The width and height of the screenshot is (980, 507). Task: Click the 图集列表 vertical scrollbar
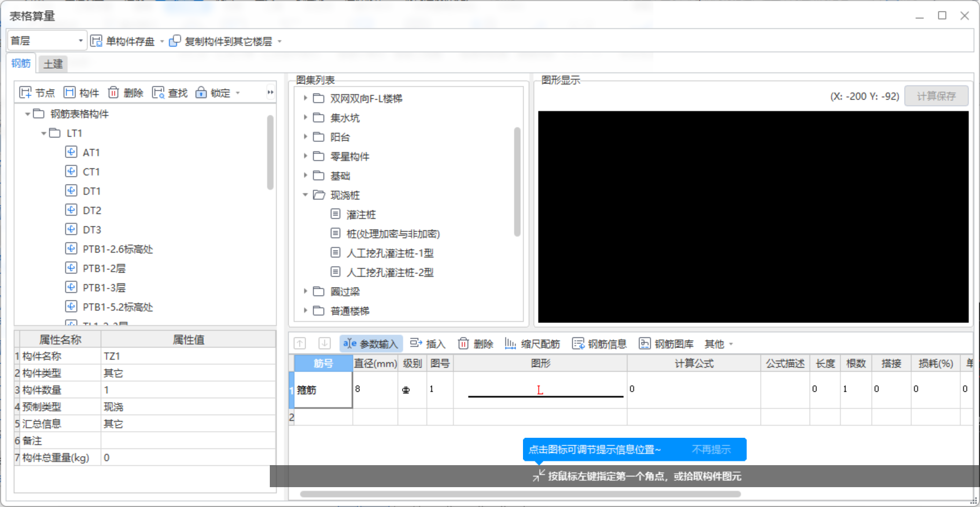point(517,181)
